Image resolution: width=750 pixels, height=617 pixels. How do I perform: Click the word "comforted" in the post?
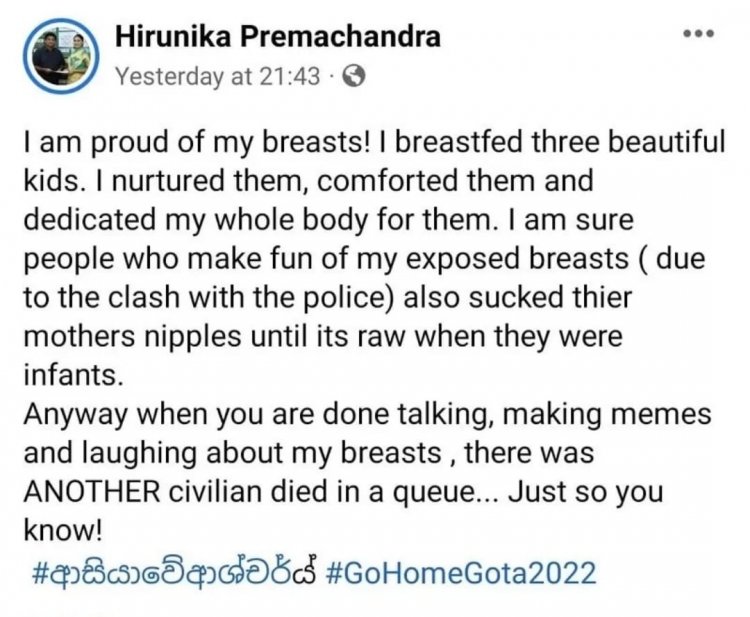[387, 181]
